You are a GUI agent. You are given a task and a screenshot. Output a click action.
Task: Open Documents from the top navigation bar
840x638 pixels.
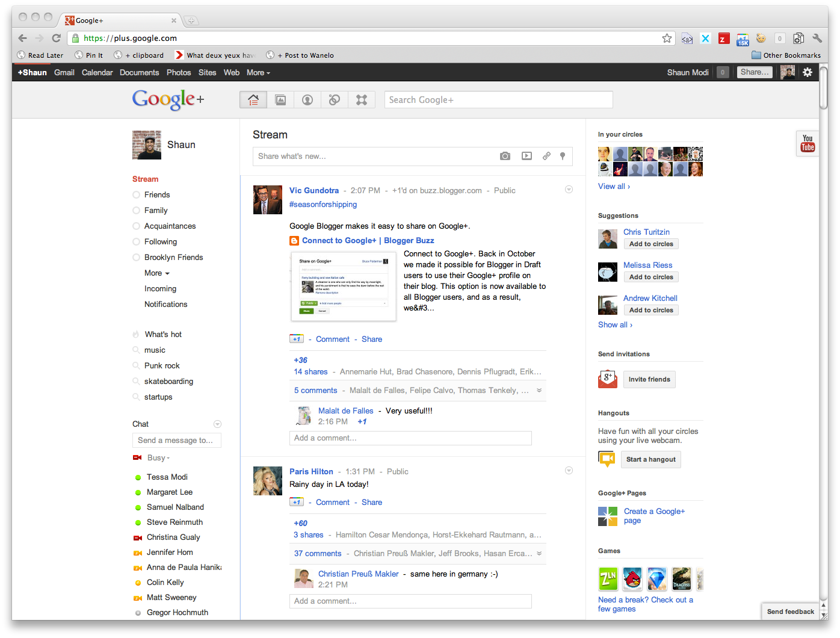[x=139, y=72]
